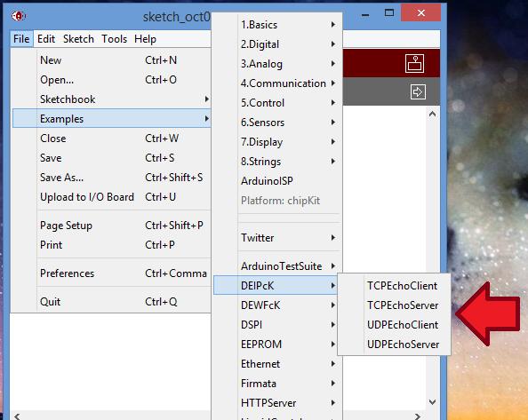
Task: Click the MPIDE app icon in title bar
Action: [x=19, y=16]
